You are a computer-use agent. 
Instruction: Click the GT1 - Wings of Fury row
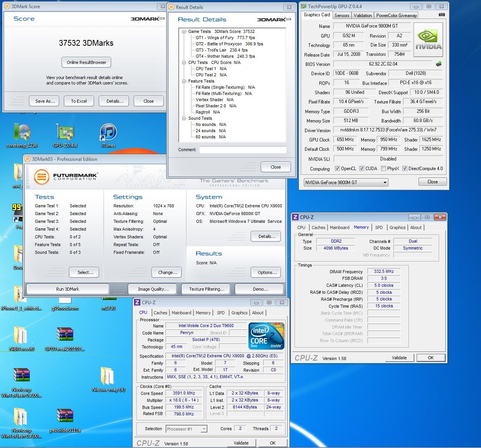click(x=225, y=38)
